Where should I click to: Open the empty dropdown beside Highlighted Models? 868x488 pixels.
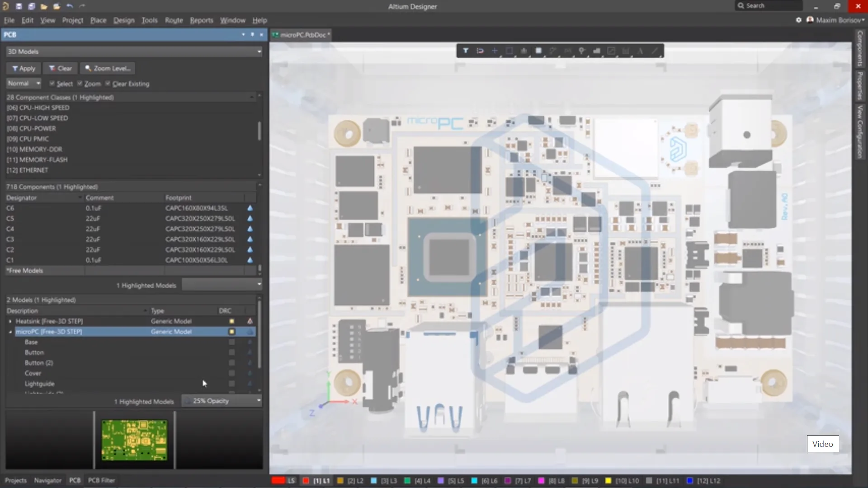point(222,285)
